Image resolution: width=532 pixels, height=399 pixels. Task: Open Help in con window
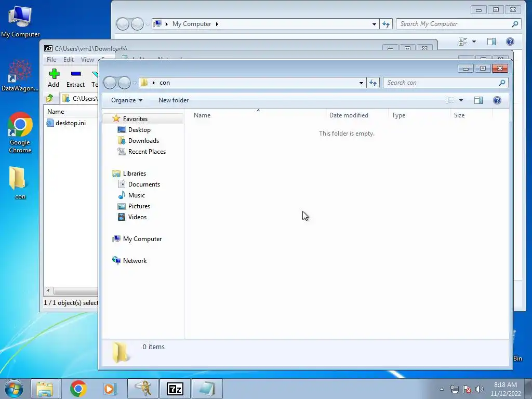(x=497, y=100)
